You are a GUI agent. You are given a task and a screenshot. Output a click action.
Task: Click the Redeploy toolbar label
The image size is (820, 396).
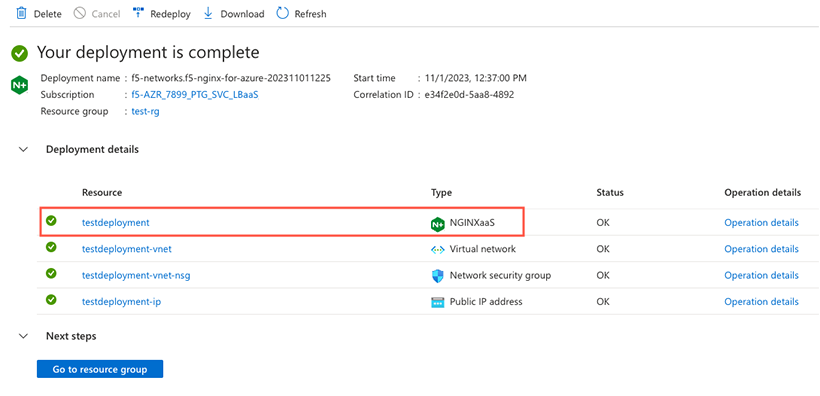(170, 14)
